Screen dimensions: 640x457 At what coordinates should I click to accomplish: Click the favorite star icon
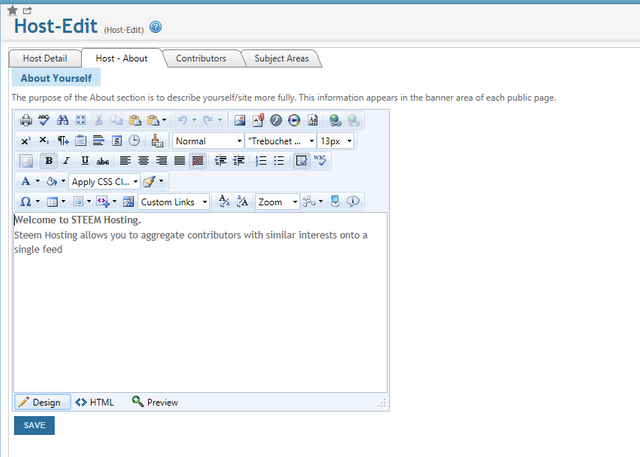(13, 10)
